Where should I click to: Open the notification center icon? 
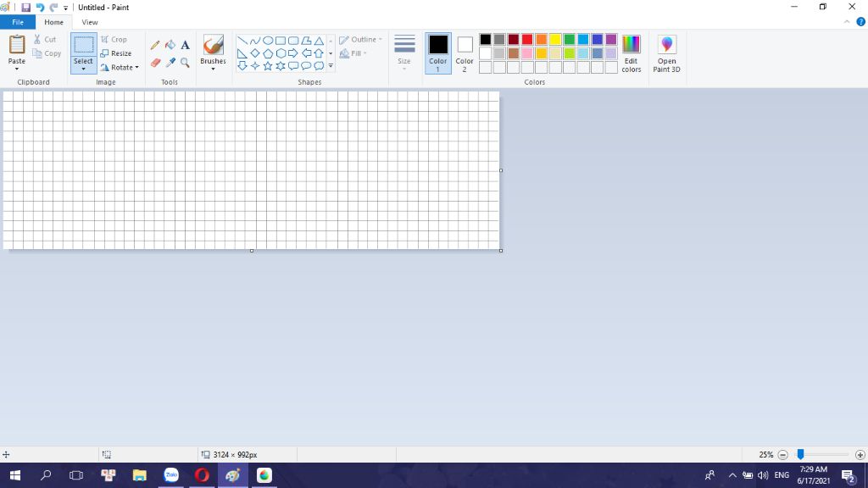click(x=849, y=475)
